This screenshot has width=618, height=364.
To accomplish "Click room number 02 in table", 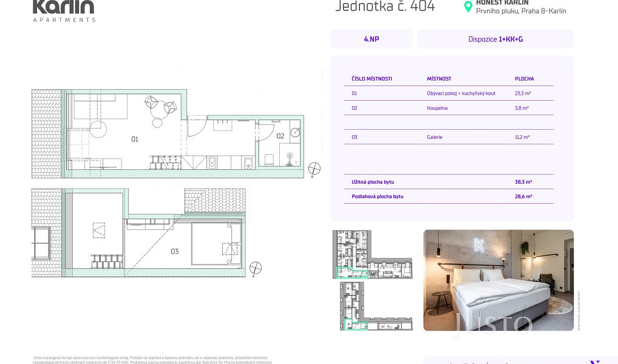I will point(355,108).
